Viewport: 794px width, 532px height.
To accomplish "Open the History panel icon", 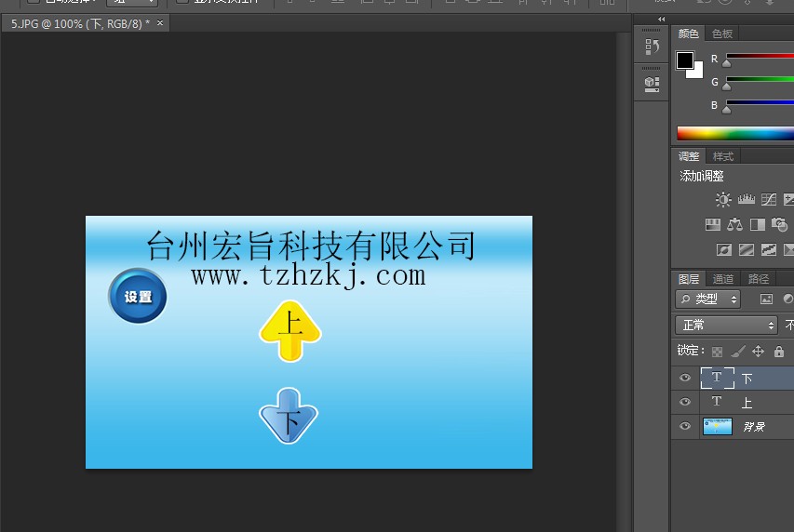I will (652, 47).
